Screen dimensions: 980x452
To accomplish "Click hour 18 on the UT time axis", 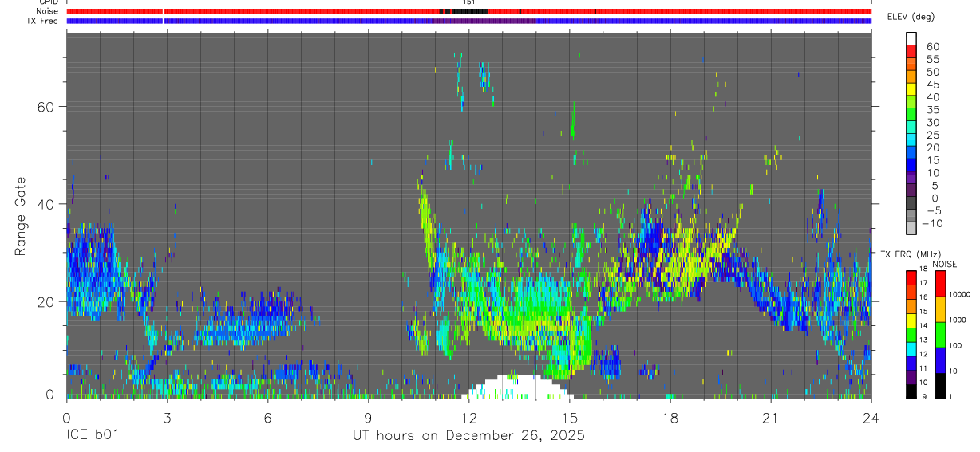I will [670, 417].
